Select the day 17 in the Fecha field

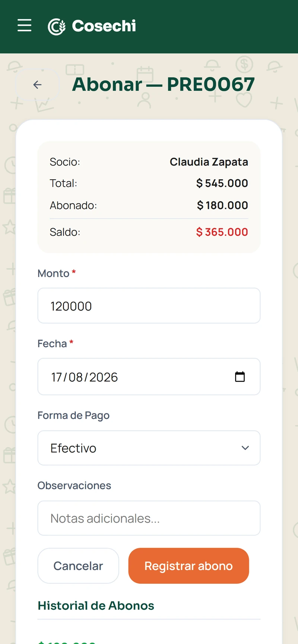tap(57, 377)
